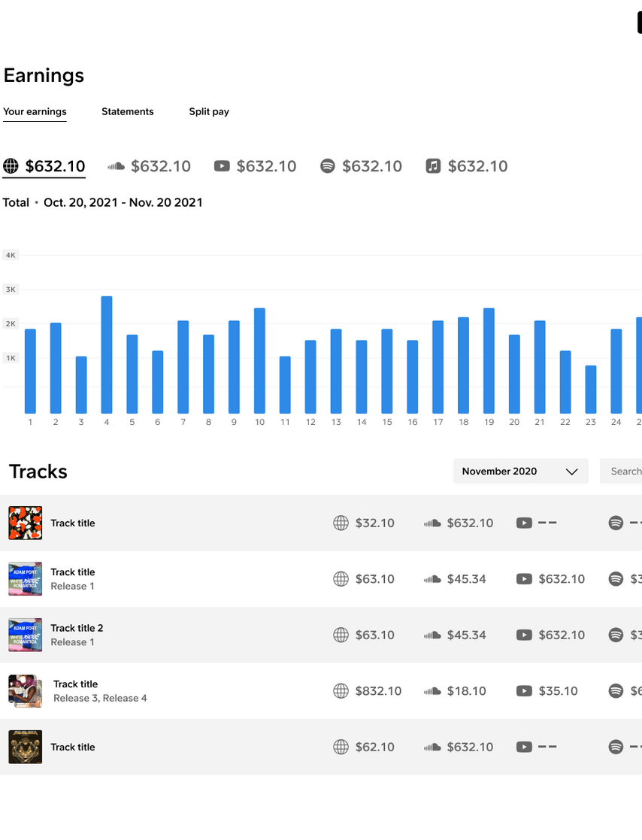Click globe icon in $32.10 track row
The height and width of the screenshot is (840, 642).
(x=341, y=523)
